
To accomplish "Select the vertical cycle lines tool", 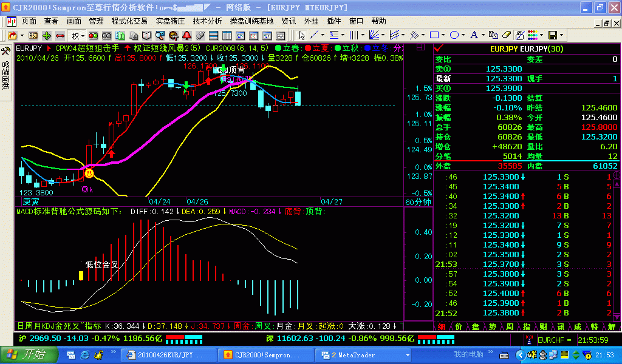I will [354, 35].
